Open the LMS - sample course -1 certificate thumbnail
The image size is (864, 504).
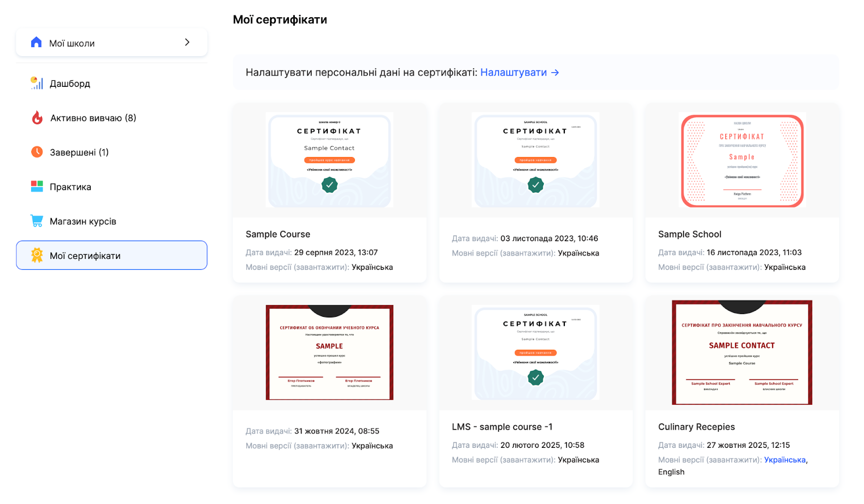pos(535,352)
